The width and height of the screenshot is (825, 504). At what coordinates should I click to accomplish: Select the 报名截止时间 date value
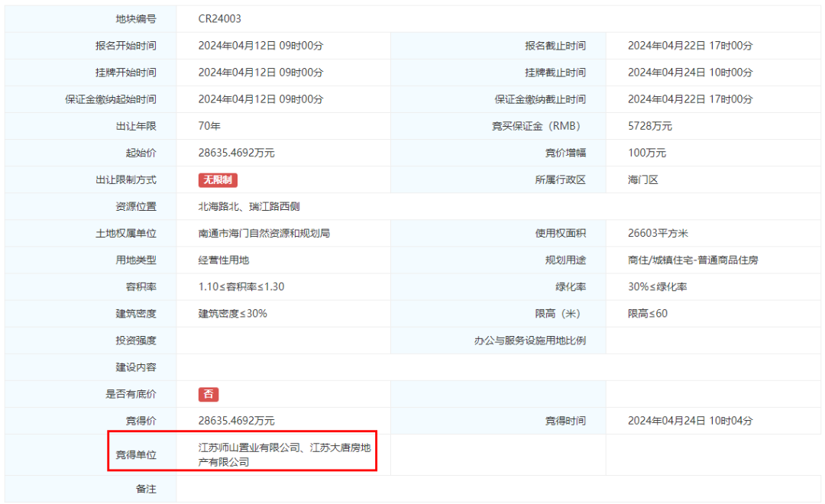point(690,46)
